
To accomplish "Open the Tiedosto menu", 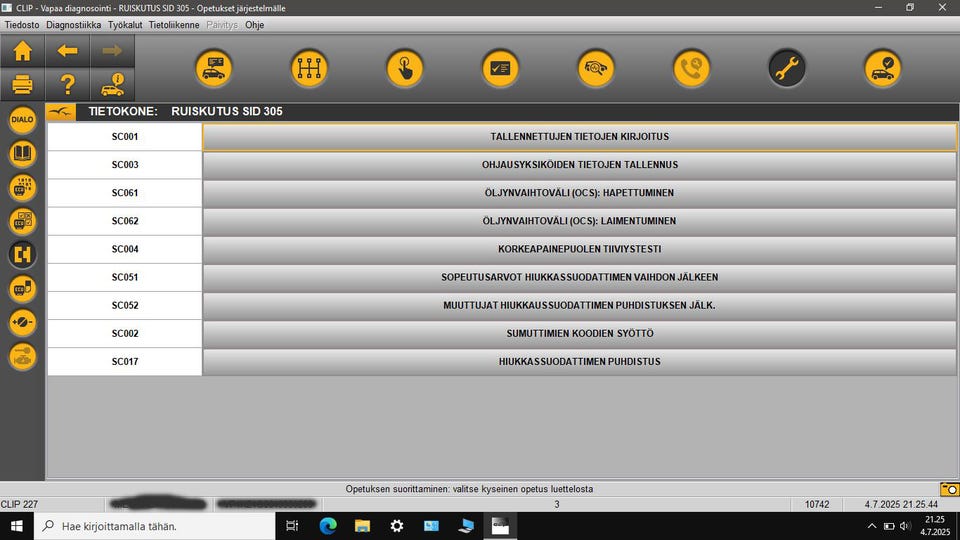I will (x=22, y=25).
